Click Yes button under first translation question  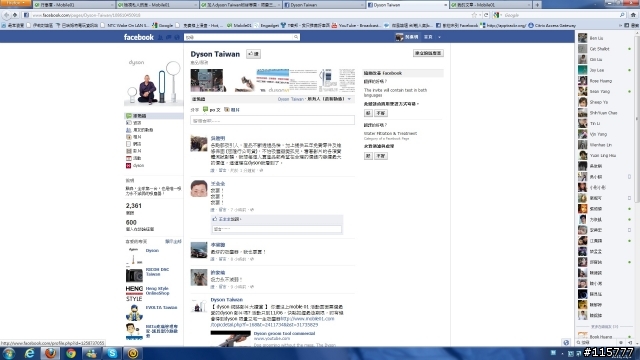click(368, 113)
